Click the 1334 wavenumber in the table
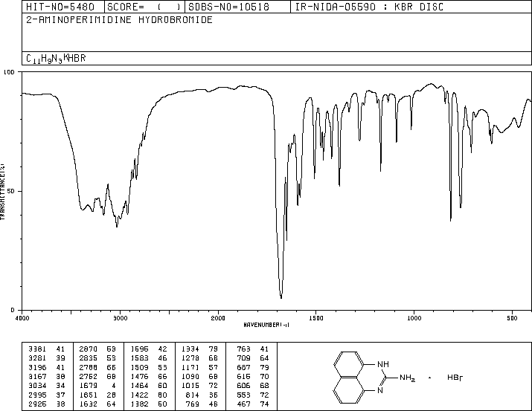The height and width of the screenshot is (411, 532). tap(190, 349)
